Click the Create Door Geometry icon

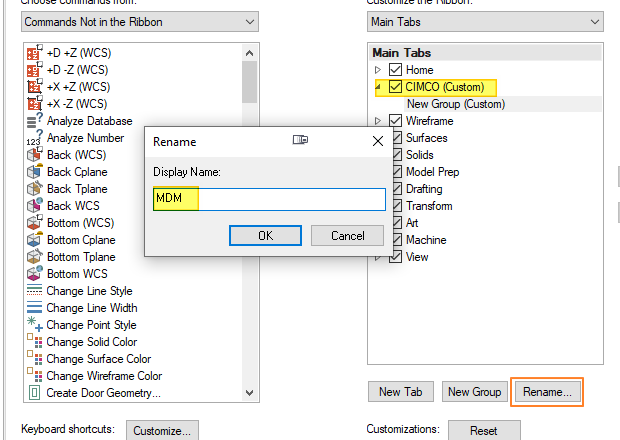click(x=34, y=393)
